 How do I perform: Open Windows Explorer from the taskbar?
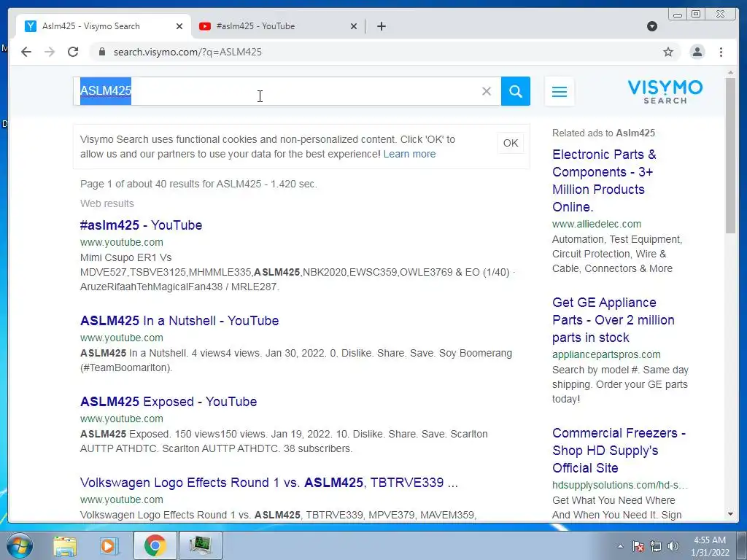coord(65,545)
